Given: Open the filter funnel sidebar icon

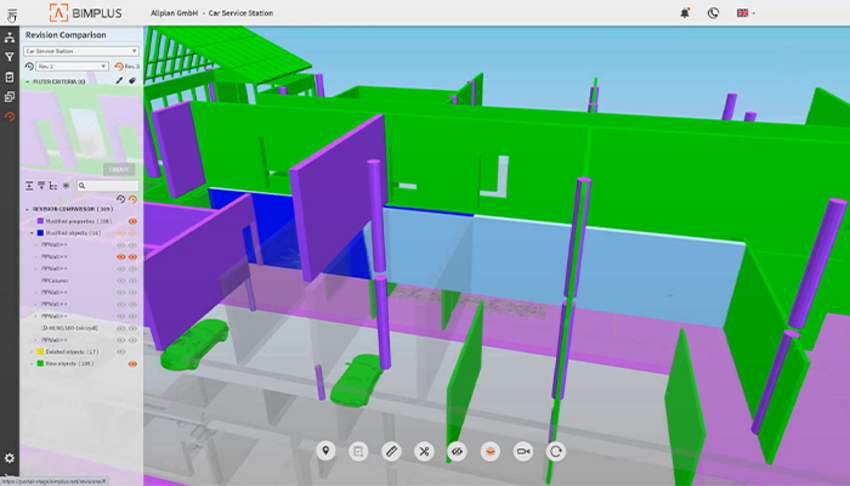Looking at the screenshot, I should point(10,57).
